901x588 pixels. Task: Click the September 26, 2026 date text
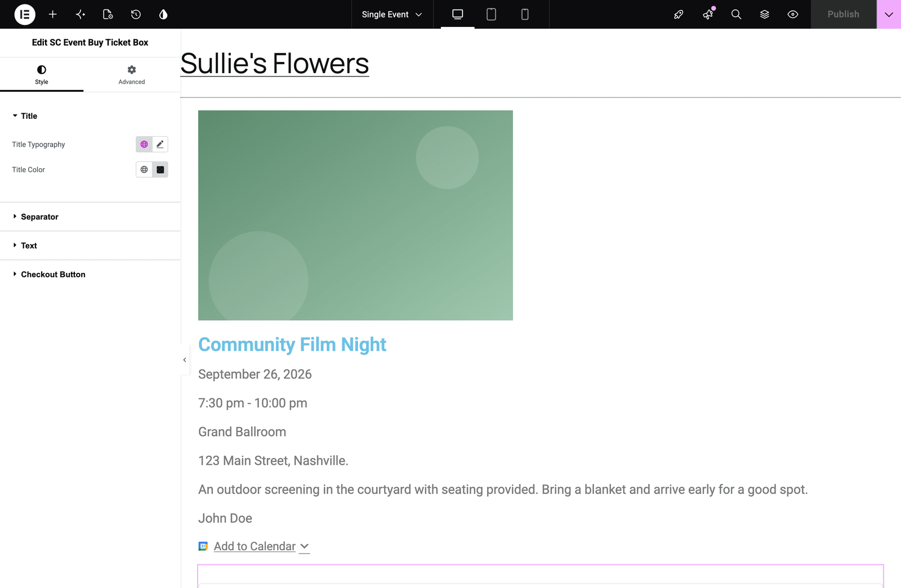(255, 374)
